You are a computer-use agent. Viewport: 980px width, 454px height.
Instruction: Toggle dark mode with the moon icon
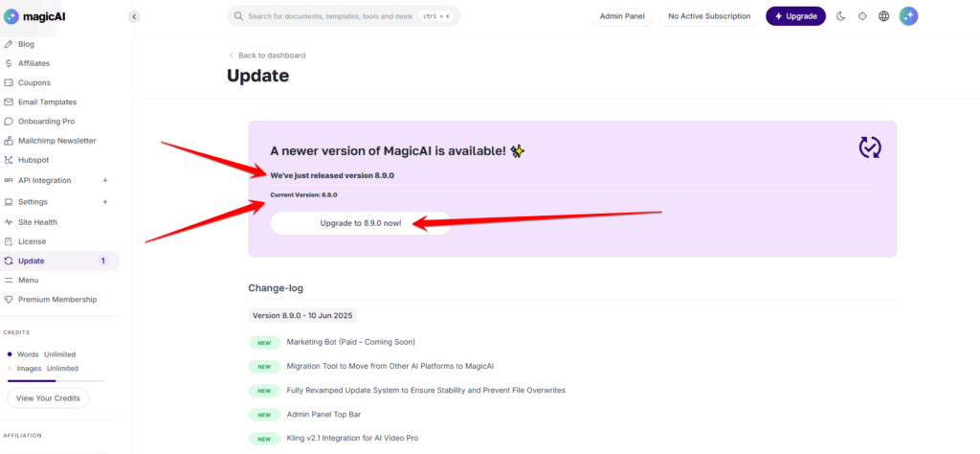[x=840, y=16]
